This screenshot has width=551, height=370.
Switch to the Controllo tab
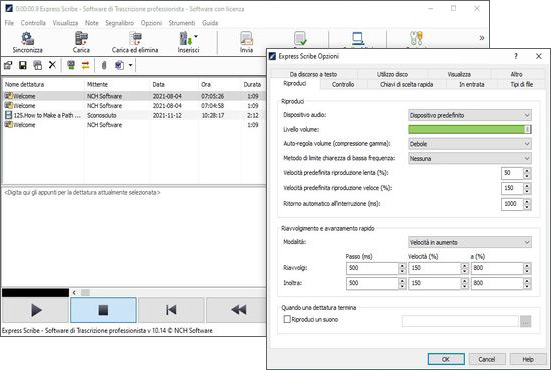343,84
